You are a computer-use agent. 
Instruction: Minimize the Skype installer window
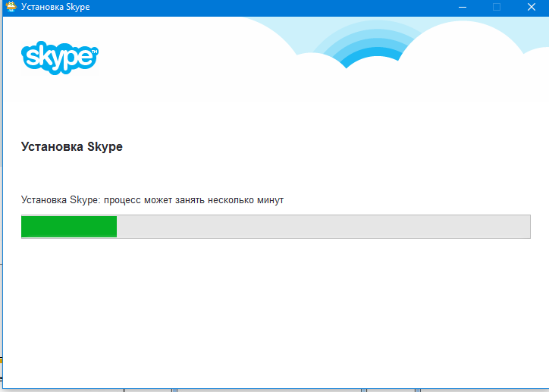tap(462, 7)
